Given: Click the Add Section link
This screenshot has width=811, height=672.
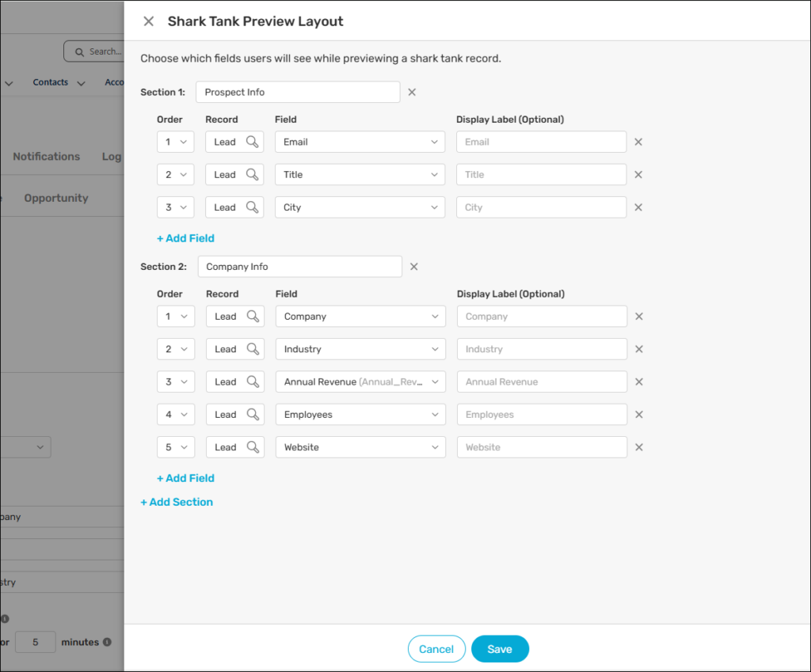Looking at the screenshot, I should pyautogui.click(x=177, y=502).
